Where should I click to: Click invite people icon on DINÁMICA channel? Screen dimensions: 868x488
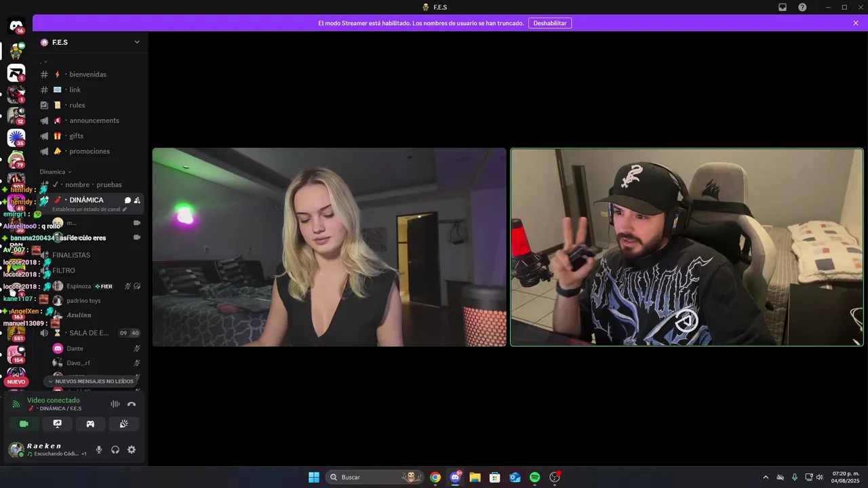point(137,200)
